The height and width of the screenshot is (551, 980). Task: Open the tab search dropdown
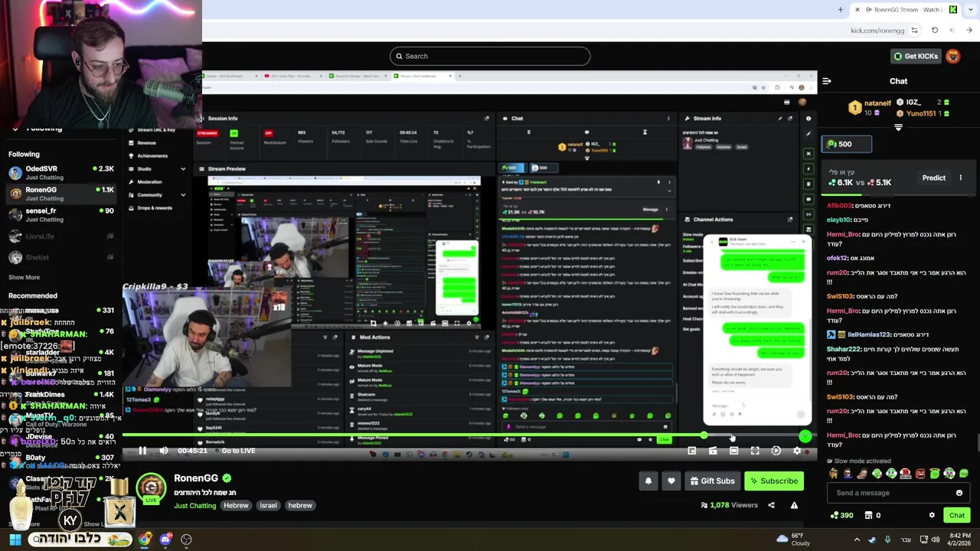point(970,10)
